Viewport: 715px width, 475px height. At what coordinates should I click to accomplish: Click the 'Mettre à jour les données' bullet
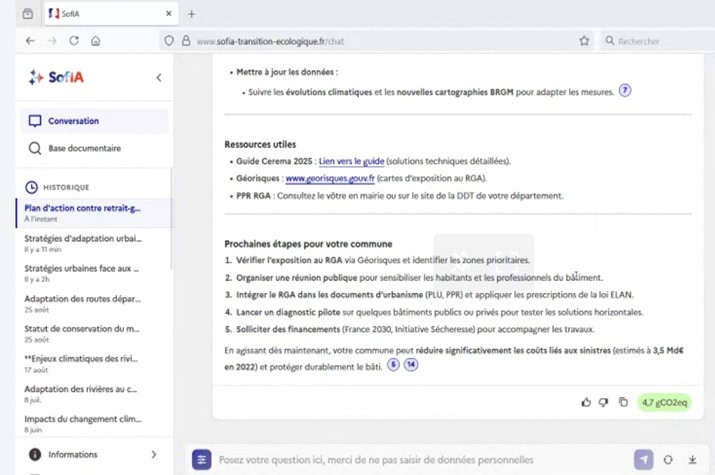coord(287,72)
